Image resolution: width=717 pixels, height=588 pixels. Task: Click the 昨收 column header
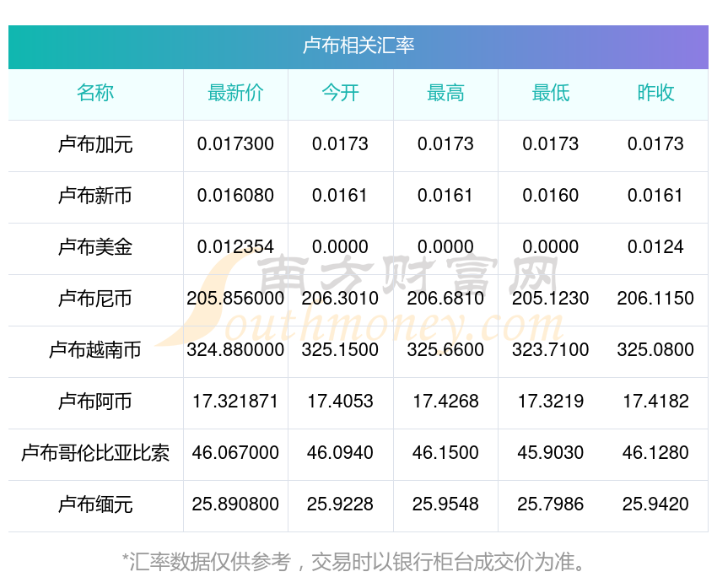(x=655, y=94)
